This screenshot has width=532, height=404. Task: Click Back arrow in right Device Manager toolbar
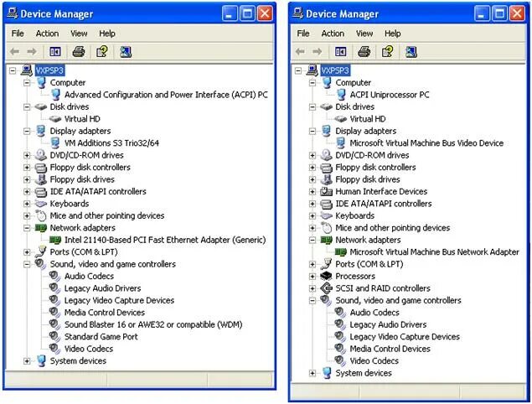coord(300,52)
